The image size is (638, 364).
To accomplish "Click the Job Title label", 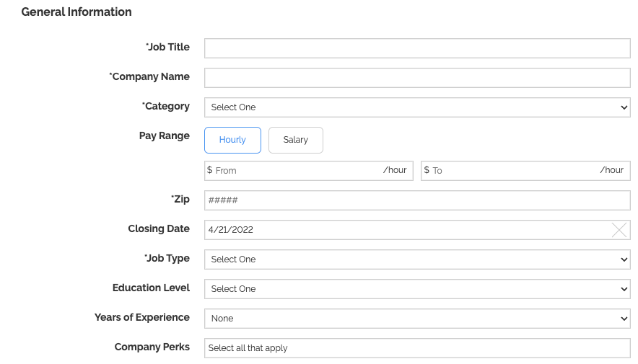I will click(167, 47).
